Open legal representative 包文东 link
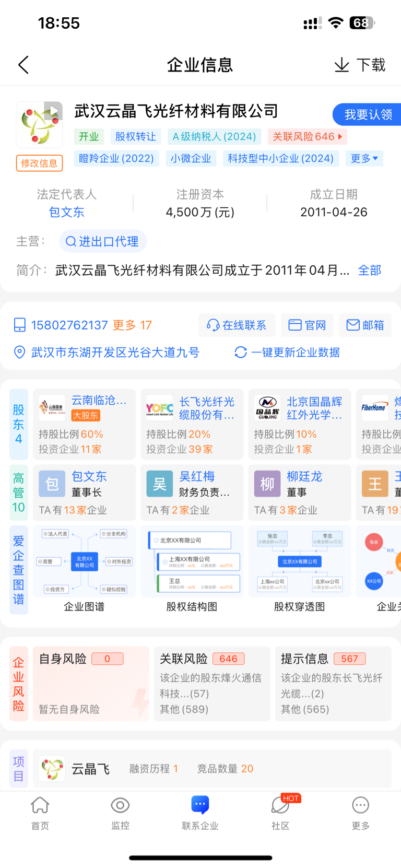 [x=66, y=212]
